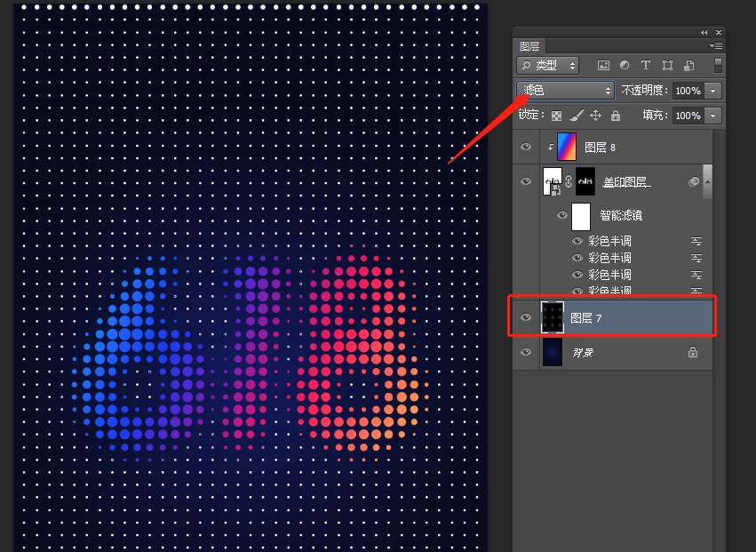Open blending options icon of third 彩色半调 filter

(696, 275)
